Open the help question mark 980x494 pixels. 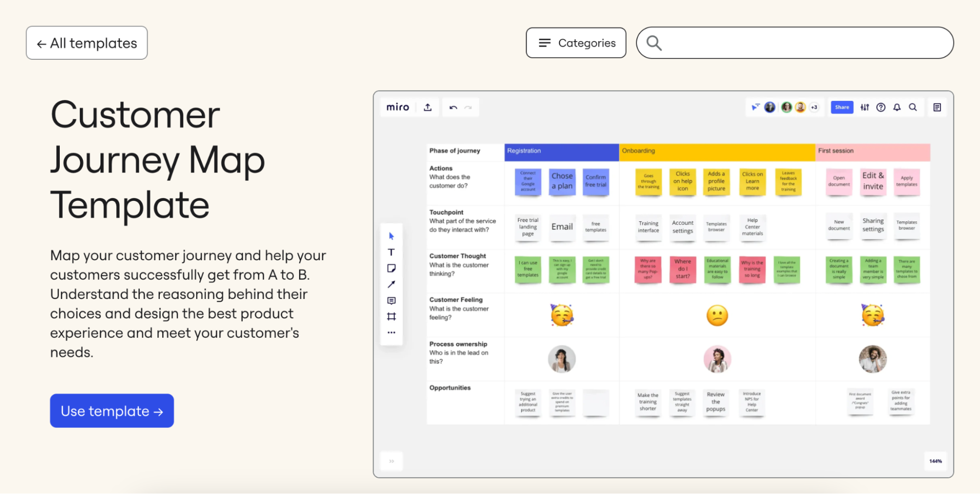point(881,107)
